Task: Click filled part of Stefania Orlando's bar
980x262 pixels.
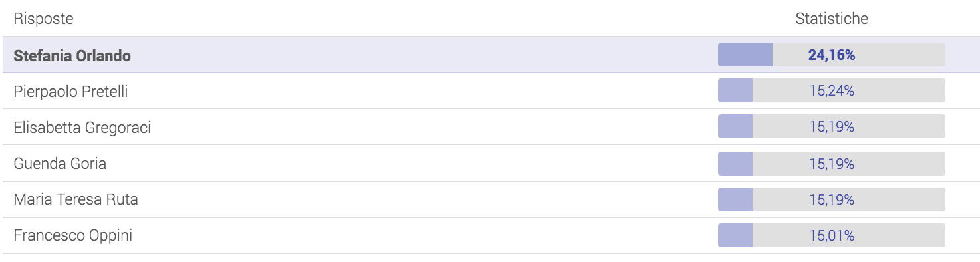Action: click(x=745, y=55)
